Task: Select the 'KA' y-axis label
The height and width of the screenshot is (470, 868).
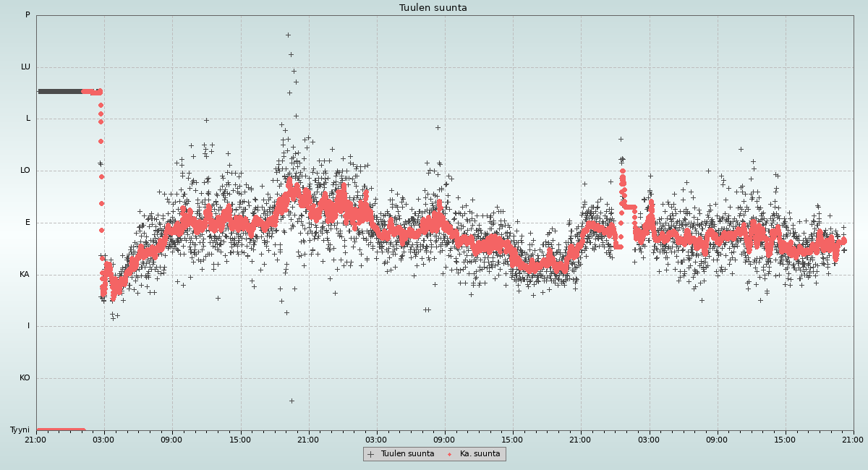Action: point(25,274)
